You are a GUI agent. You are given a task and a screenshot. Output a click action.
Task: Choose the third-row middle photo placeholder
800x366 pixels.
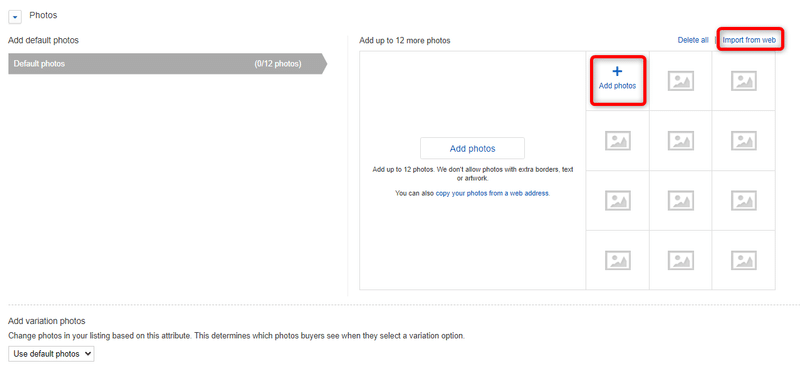pyautogui.click(x=681, y=200)
